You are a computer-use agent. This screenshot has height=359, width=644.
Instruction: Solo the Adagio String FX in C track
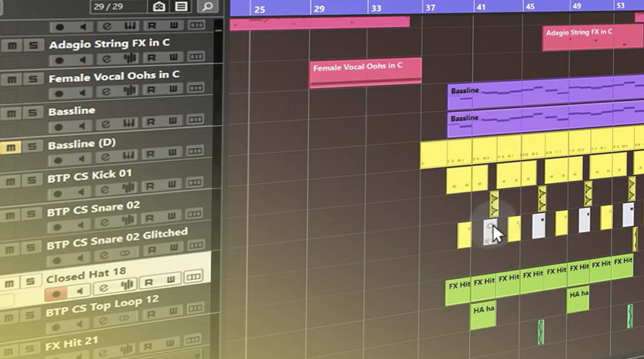pos(33,45)
